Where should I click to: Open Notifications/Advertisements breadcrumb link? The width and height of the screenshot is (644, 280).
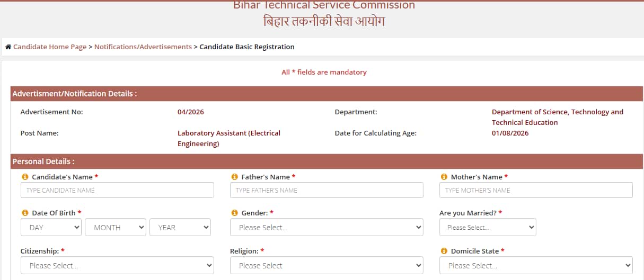143,47
